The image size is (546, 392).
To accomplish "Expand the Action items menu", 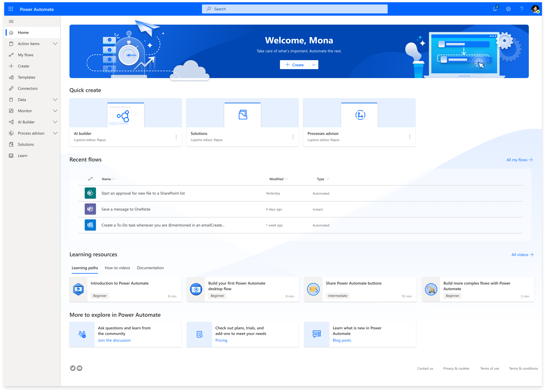I will pyautogui.click(x=55, y=44).
